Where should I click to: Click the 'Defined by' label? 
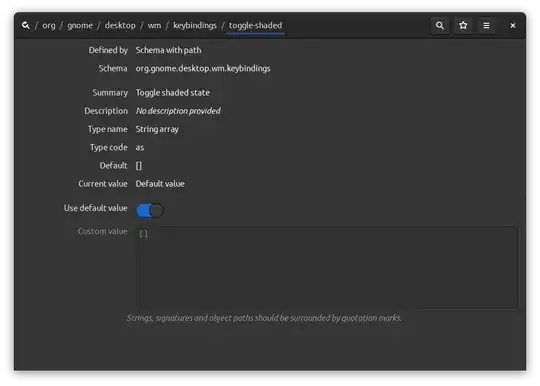(x=108, y=50)
